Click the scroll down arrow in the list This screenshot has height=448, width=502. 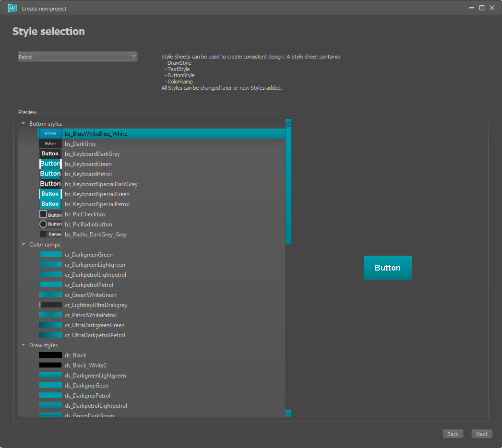(288, 413)
